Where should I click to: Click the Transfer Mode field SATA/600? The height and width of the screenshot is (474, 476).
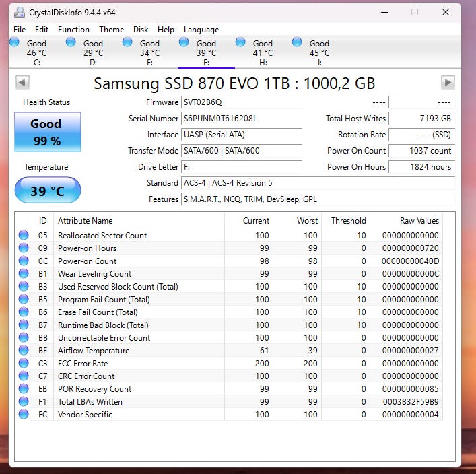[241, 151]
